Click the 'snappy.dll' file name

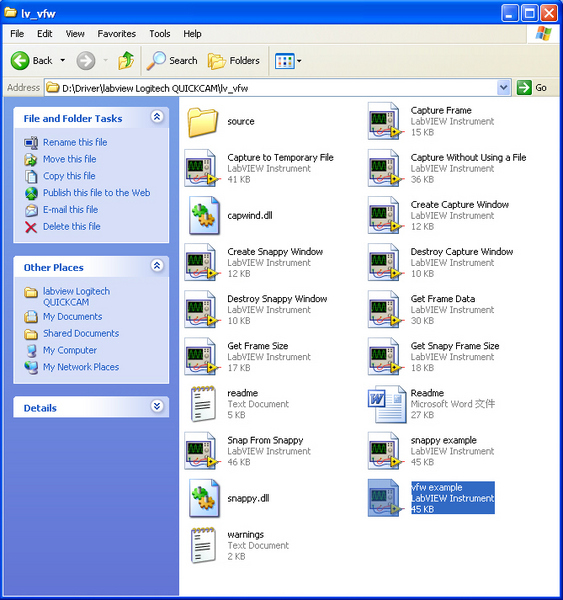pyautogui.click(x=248, y=498)
